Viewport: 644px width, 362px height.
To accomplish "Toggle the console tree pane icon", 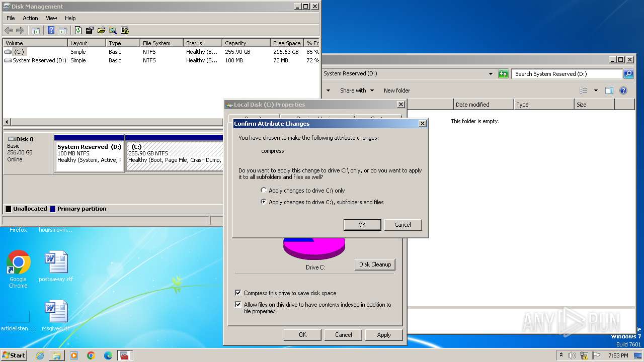I will click(x=36, y=31).
